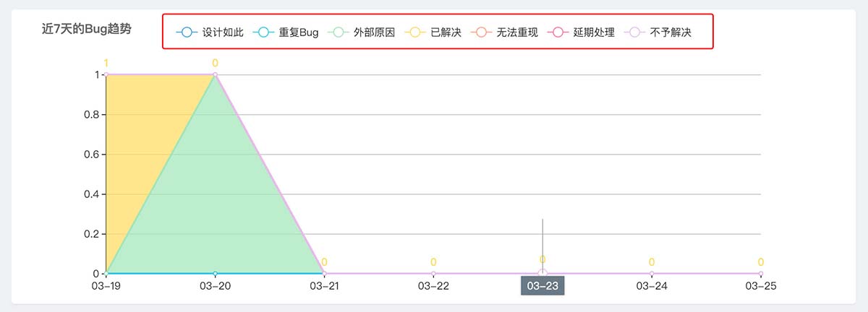The width and height of the screenshot is (868, 312).
Task: Click the 无法重现 orange legend marker
Action: click(480, 32)
